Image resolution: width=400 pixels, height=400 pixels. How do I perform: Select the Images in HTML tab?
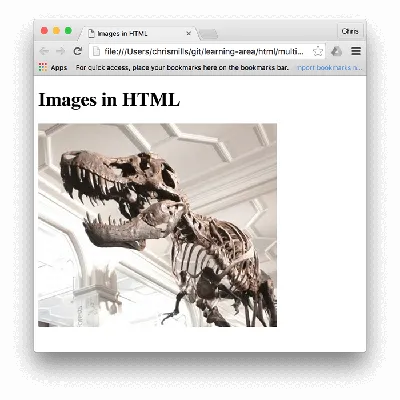pos(138,33)
